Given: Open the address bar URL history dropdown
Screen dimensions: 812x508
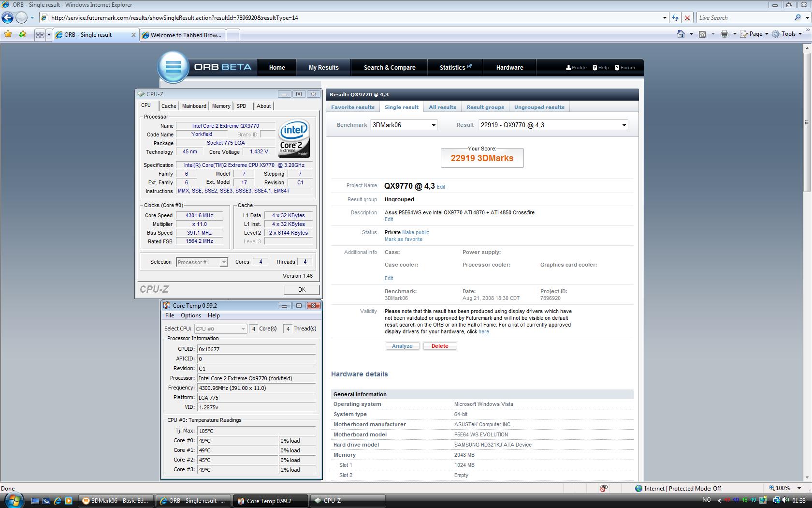Looking at the screenshot, I should pyautogui.click(x=665, y=18).
